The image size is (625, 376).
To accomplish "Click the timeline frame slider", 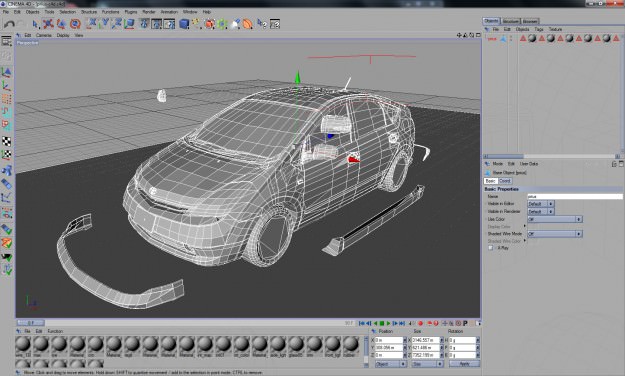I will click(x=31, y=323).
